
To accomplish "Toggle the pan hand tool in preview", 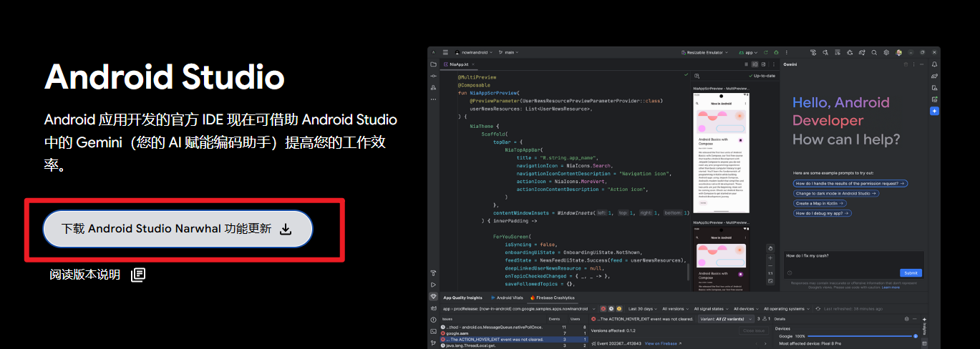I will click(770, 248).
